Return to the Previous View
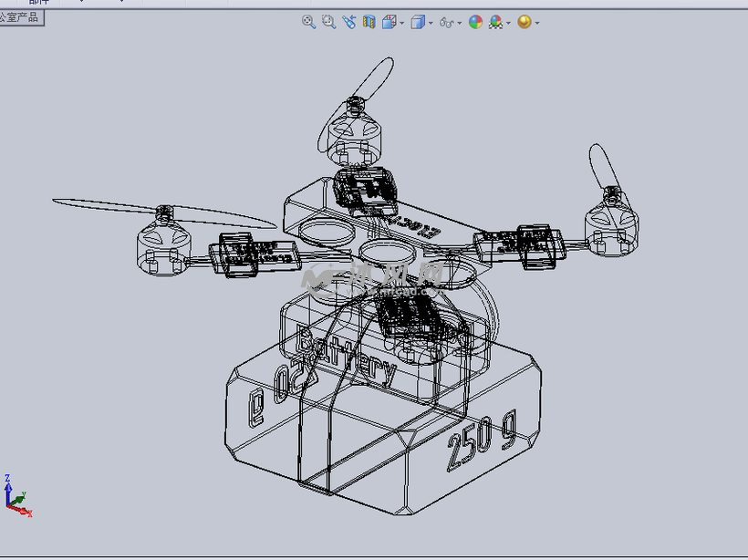 click(348, 22)
